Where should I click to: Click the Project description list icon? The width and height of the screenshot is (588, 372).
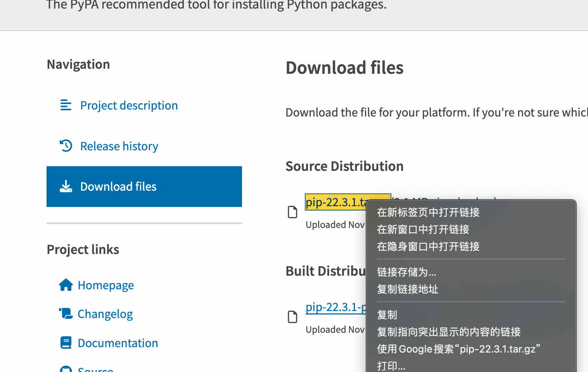(66, 105)
